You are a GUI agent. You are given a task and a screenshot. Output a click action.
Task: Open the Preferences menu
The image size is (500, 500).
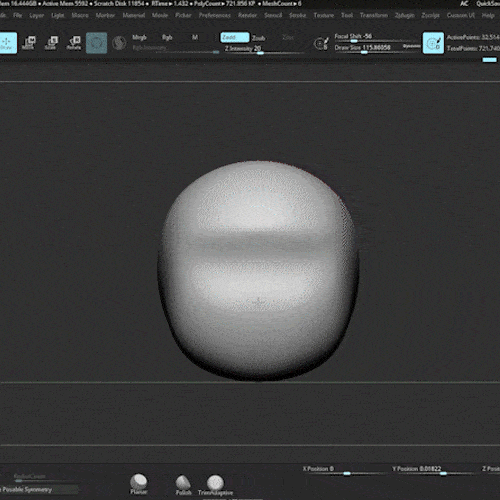click(x=215, y=15)
